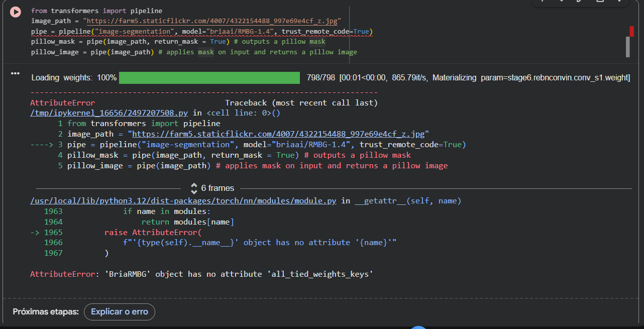
Task: Place cursor in the editor's 'pipe = pipeline' line
Action: click(x=201, y=32)
